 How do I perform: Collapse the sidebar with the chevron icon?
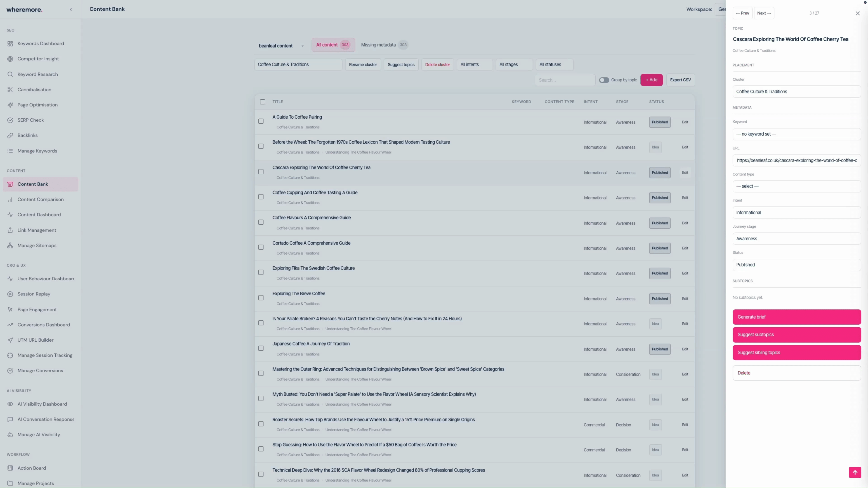[x=71, y=9]
